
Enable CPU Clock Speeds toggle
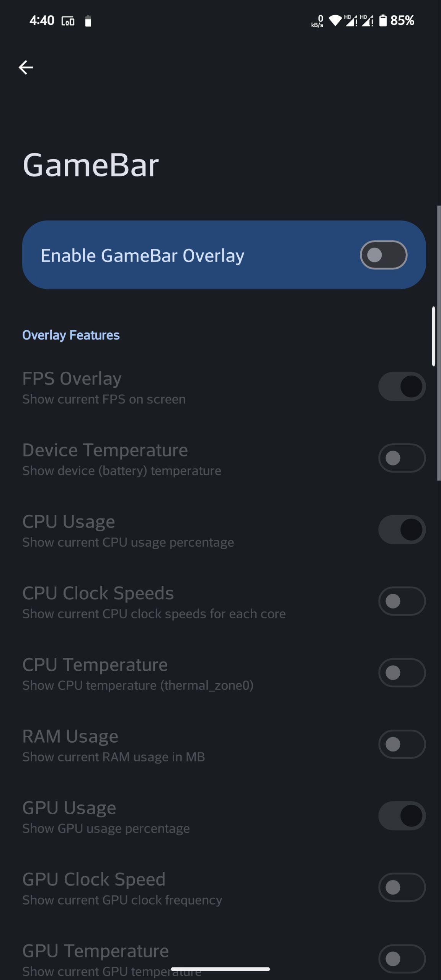[402, 601]
